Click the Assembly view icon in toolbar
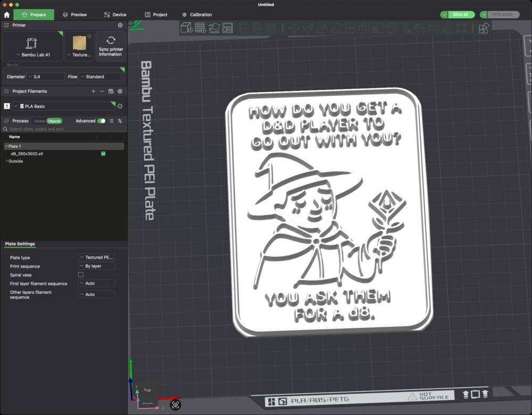The image size is (532, 415). tap(484, 28)
